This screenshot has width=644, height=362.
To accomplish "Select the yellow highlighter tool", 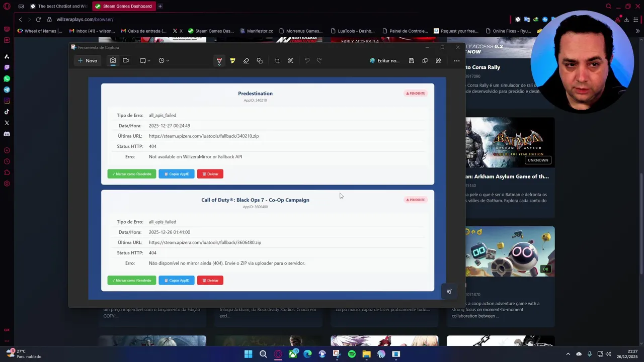I will tap(232, 61).
